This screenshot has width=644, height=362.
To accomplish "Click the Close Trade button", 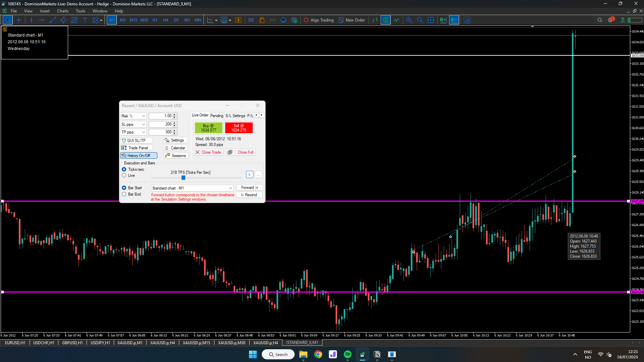I will [x=208, y=152].
